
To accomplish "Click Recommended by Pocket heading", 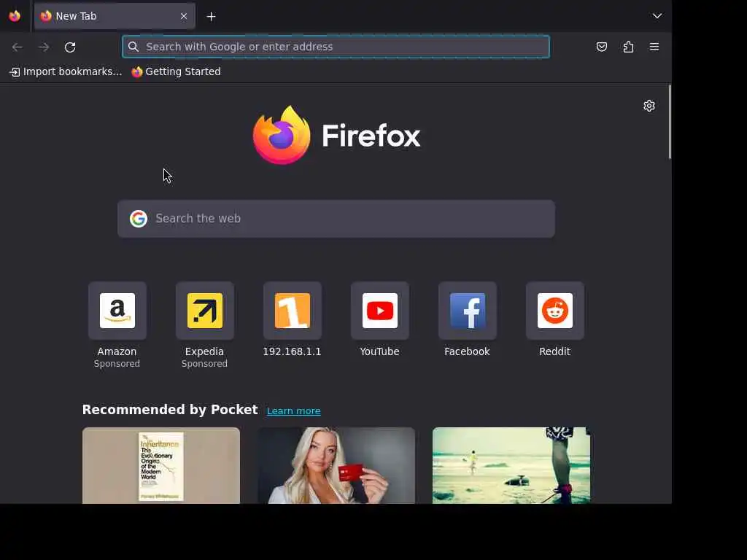I will click(170, 410).
